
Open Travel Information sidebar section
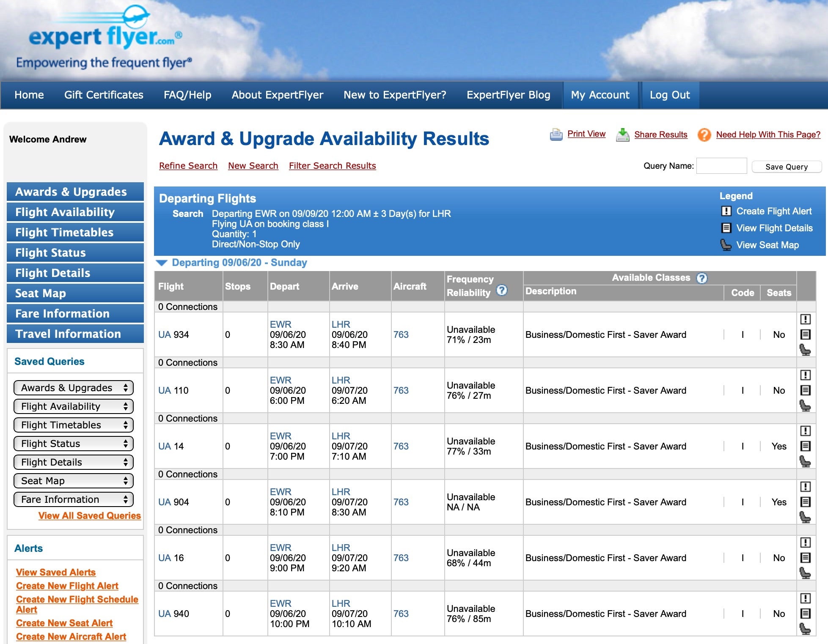75,334
